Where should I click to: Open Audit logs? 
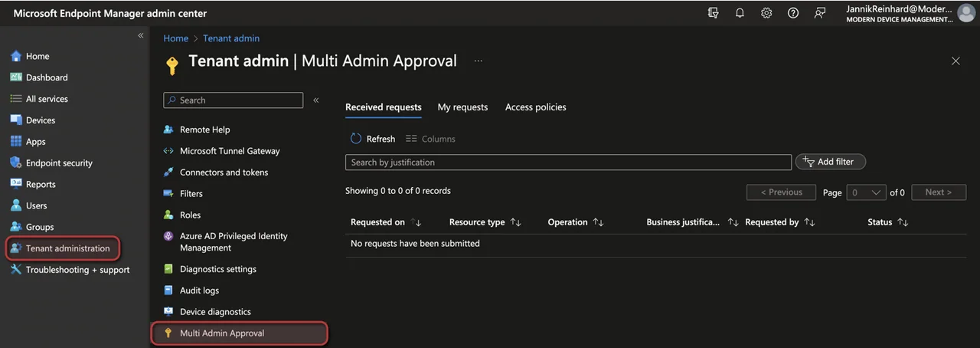199,291
